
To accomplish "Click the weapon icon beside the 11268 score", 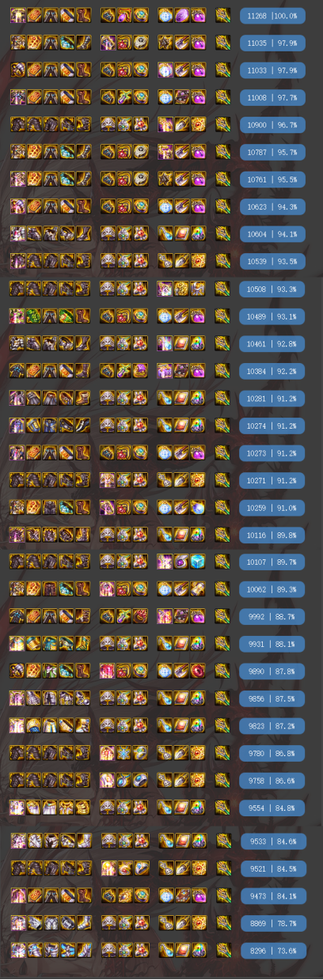I will (x=222, y=14).
